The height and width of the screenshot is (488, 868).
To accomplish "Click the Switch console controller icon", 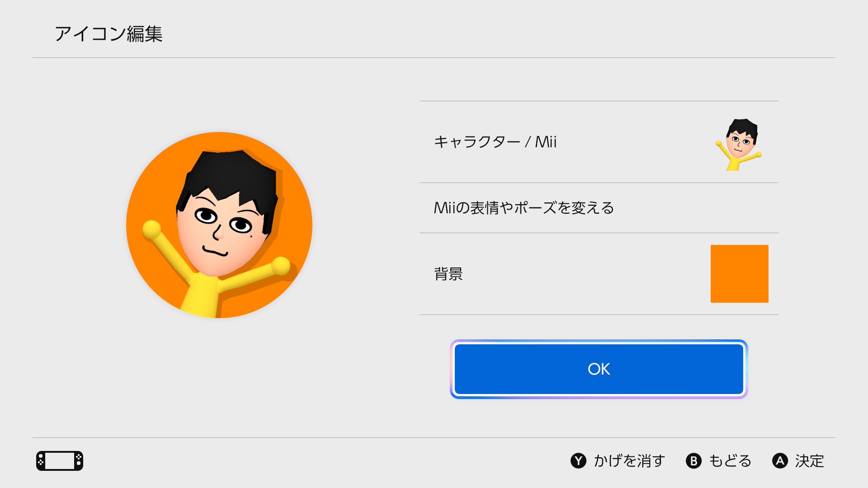I will pos(60,461).
